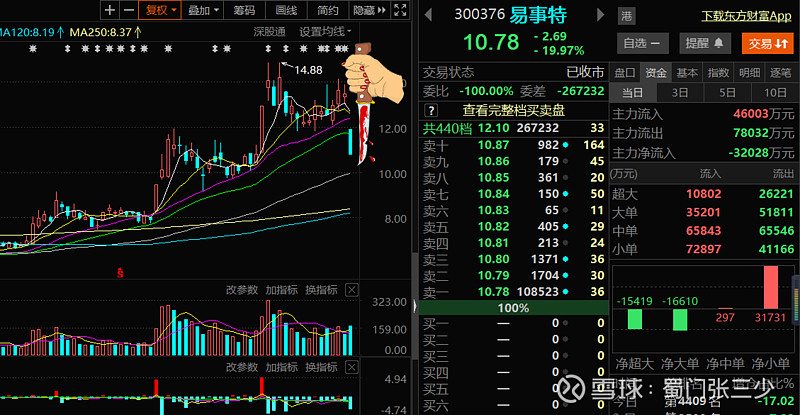
Task: Click 加指标 on volume indicator panel
Action: click(x=281, y=290)
